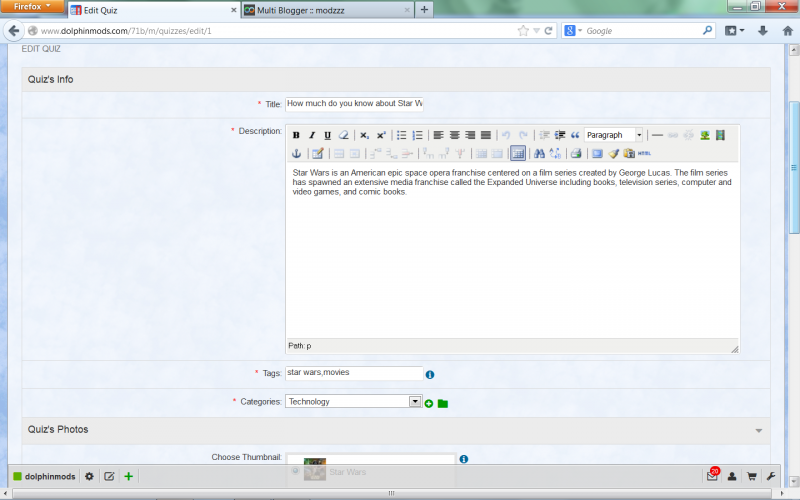The width and height of the screenshot is (800, 500).
Task: Show info for Choose Thumbnail
Action: [464, 459]
